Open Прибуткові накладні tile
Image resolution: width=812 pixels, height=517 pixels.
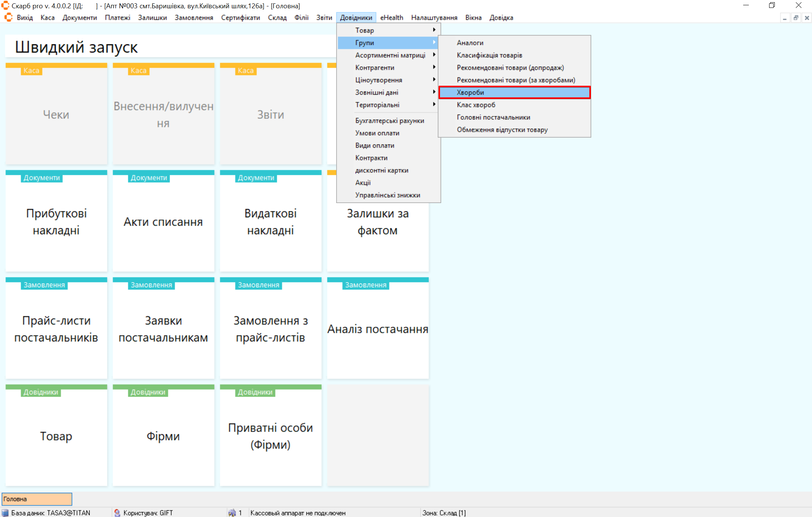click(56, 221)
